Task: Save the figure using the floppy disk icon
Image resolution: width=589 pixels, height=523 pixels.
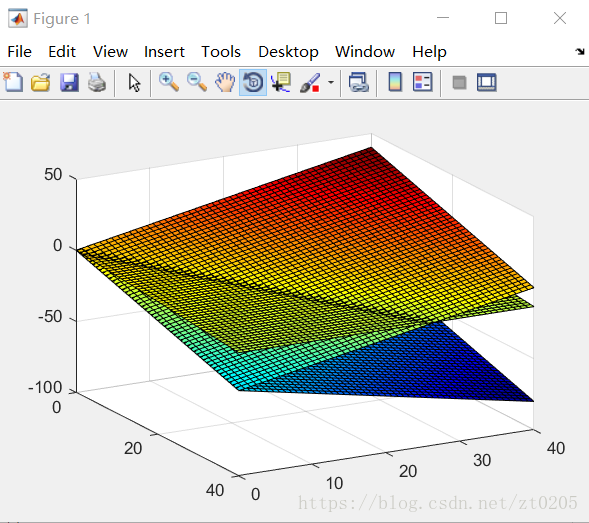Action: click(x=69, y=82)
